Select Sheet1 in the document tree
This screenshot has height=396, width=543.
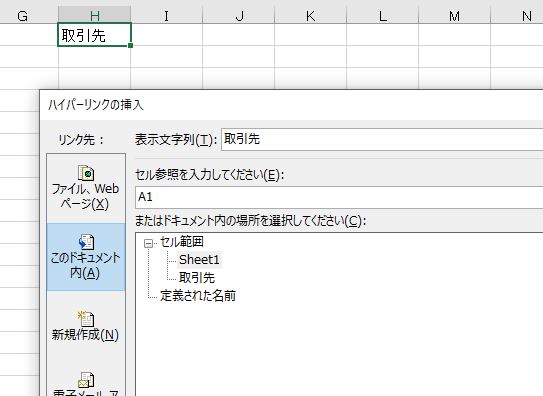199,260
